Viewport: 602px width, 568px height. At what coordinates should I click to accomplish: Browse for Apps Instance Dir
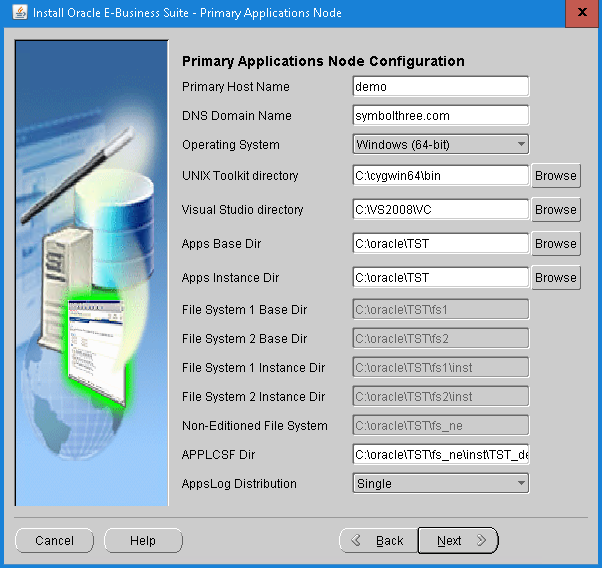coord(555,278)
